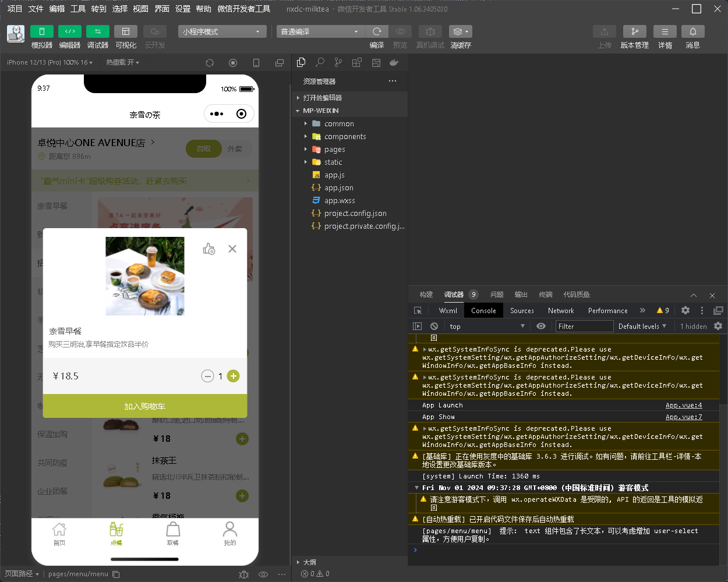Switch to the 终端 terminal tab
This screenshot has height=582, width=728.
(x=546, y=294)
